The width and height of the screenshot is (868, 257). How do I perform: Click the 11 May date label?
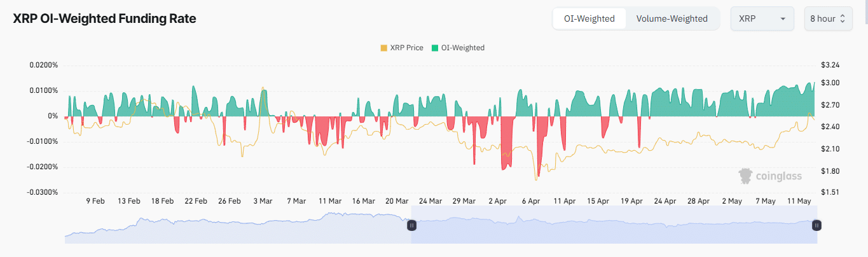click(799, 201)
